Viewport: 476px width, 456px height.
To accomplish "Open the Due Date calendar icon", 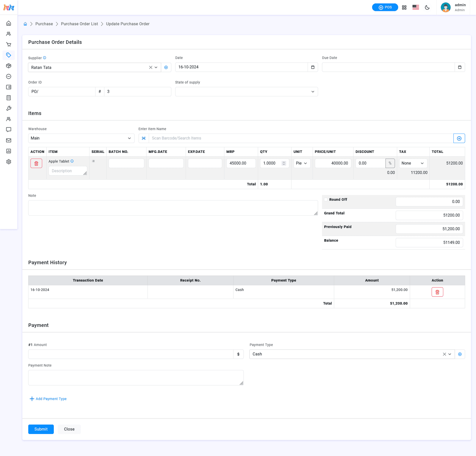I will tap(460, 67).
